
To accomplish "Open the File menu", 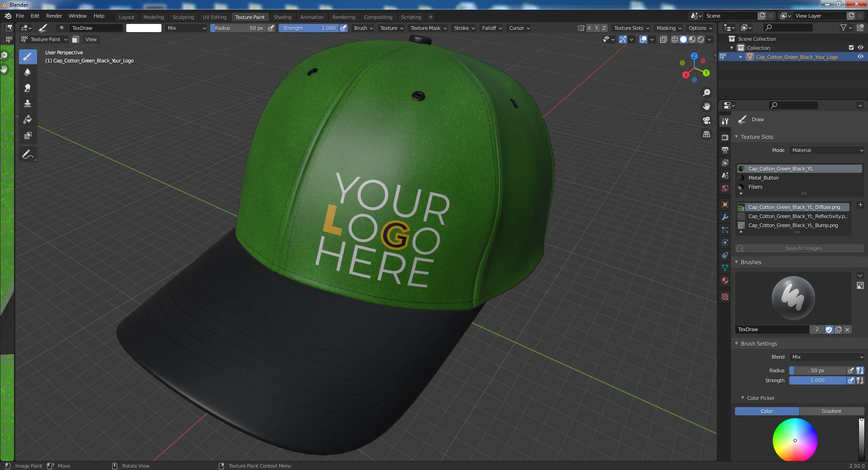I will point(20,16).
